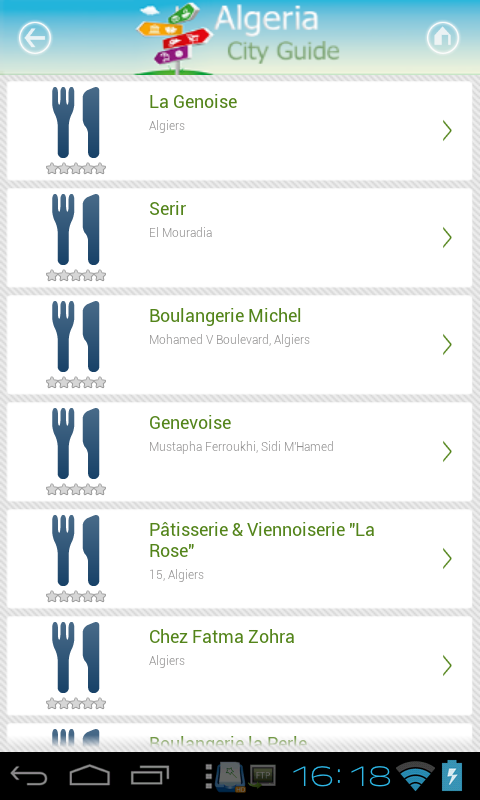Screen dimensions: 480x800
Task: Select Pâtisserie & Viennoiserie "La Rose"
Action: tap(239, 559)
